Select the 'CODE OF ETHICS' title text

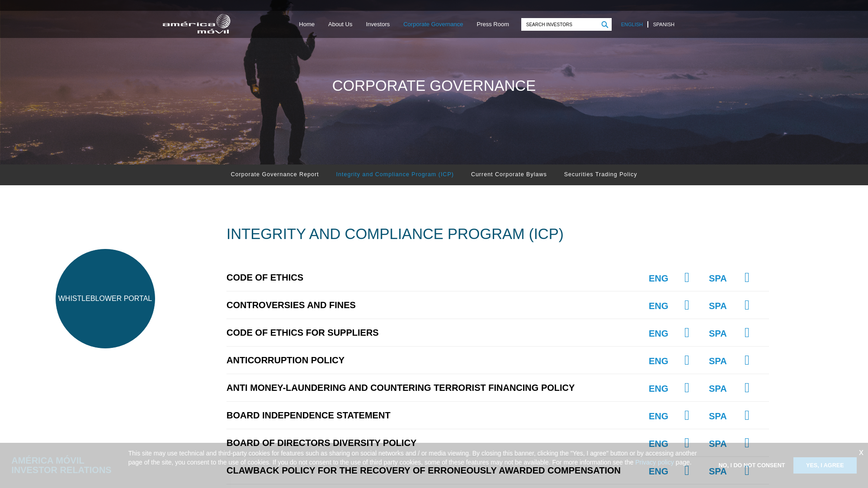(x=265, y=277)
